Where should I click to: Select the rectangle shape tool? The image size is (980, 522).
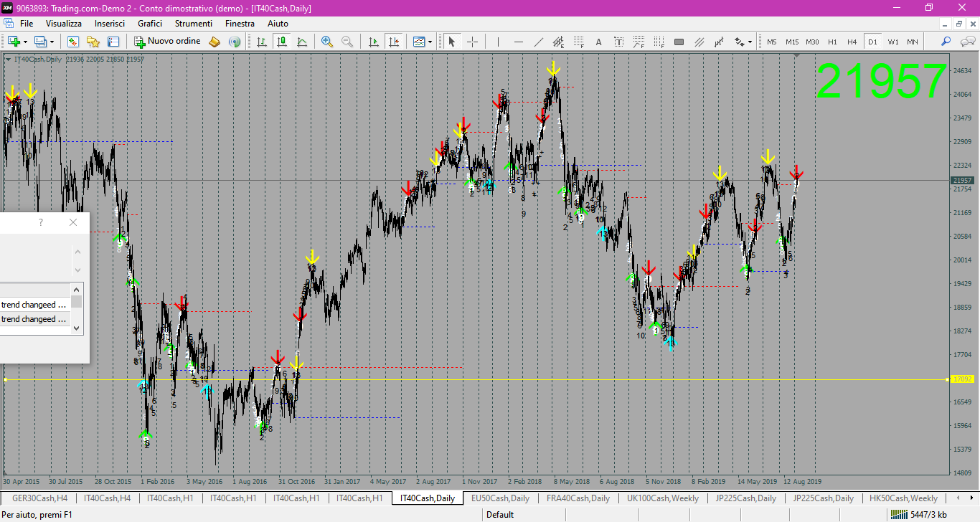click(x=679, y=42)
